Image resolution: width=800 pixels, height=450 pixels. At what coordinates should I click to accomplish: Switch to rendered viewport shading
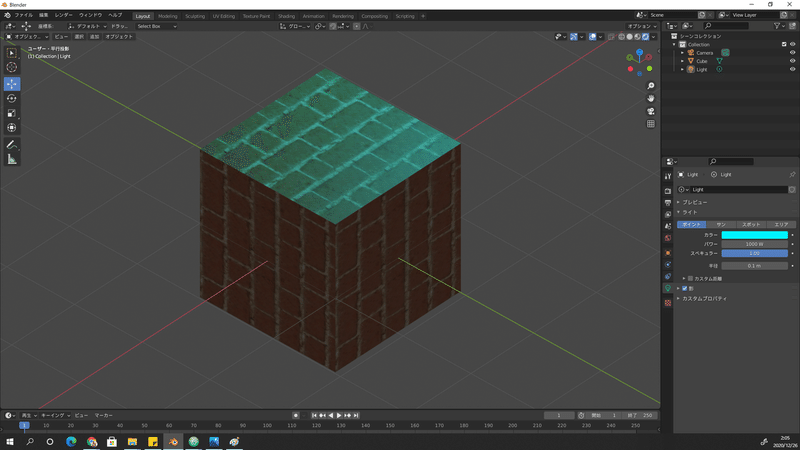[645, 37]
